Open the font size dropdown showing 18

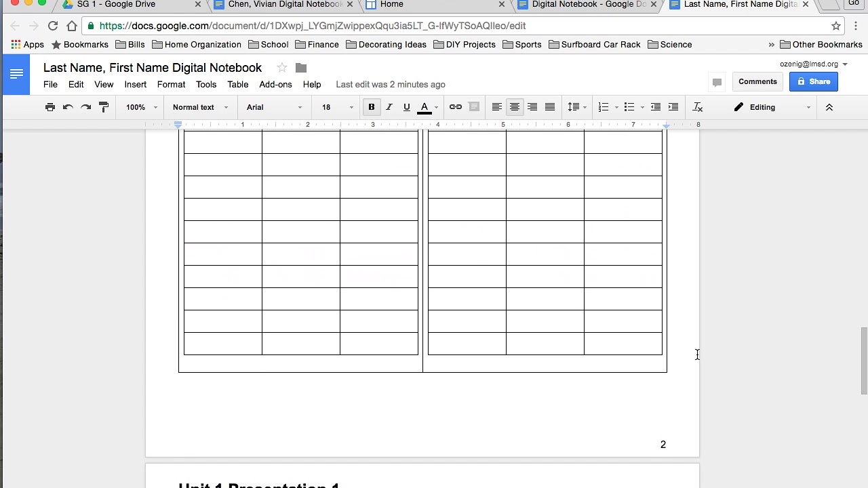(338, 107)
